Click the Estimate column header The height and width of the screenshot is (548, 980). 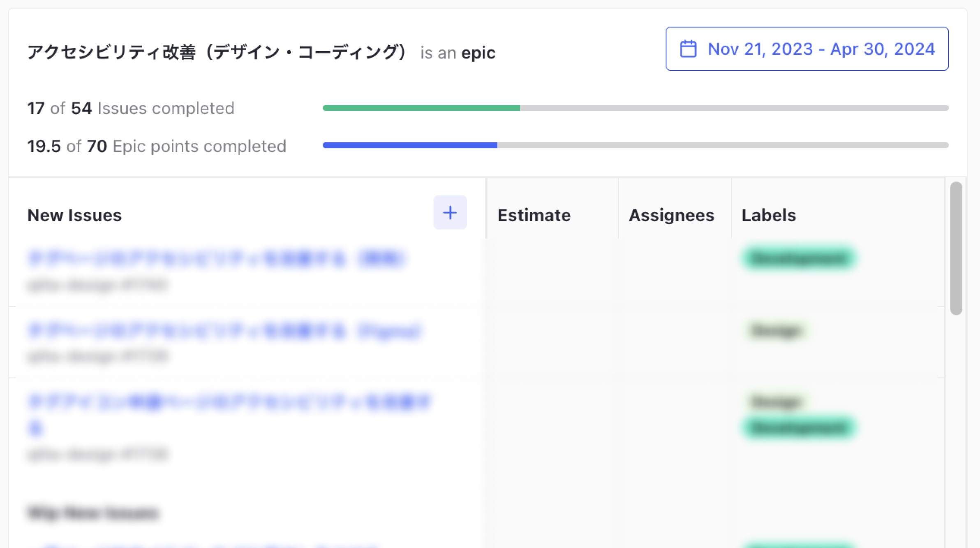click(x=533, y=215)
